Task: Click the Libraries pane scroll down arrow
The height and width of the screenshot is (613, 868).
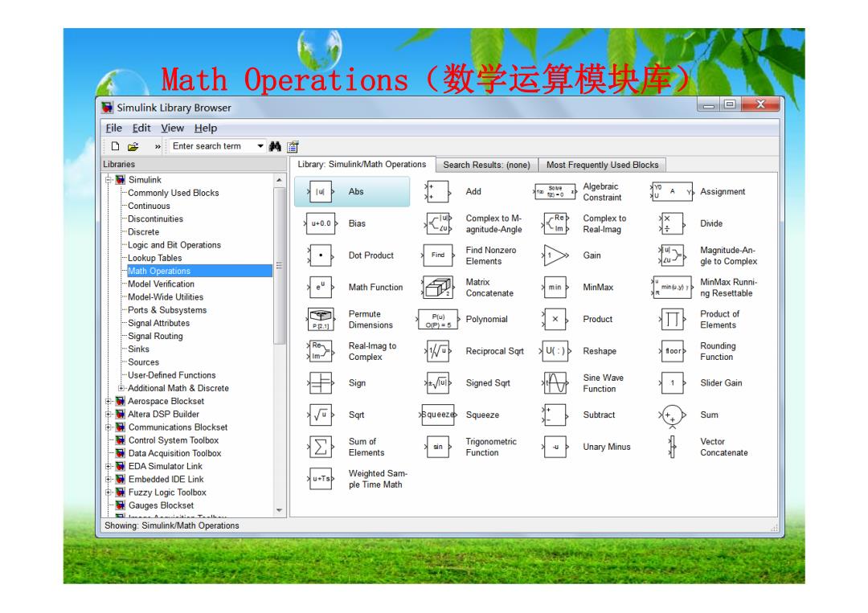Action: [280, 510]
